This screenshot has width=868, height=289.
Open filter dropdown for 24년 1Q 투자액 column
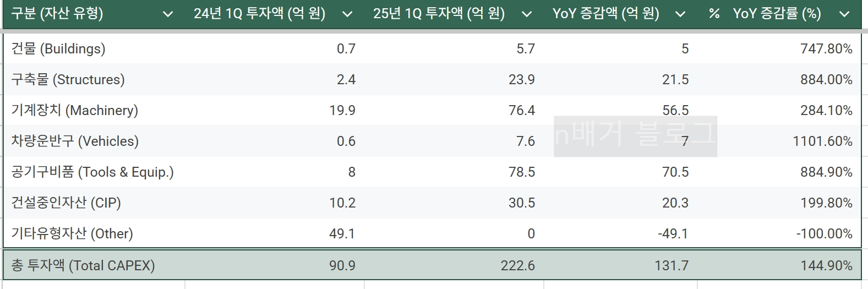[x=347, y=14]
